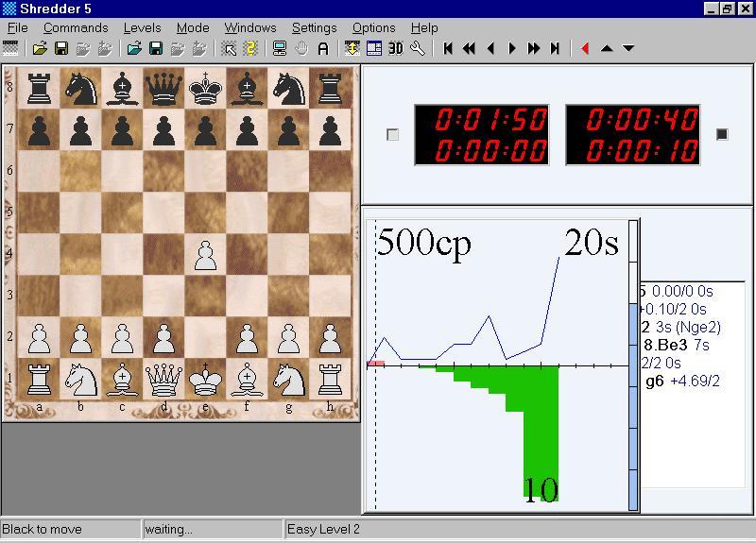Screen dimensions: 756x543
Task: Click the first yellow open folder icon
Action: point(40,48)
